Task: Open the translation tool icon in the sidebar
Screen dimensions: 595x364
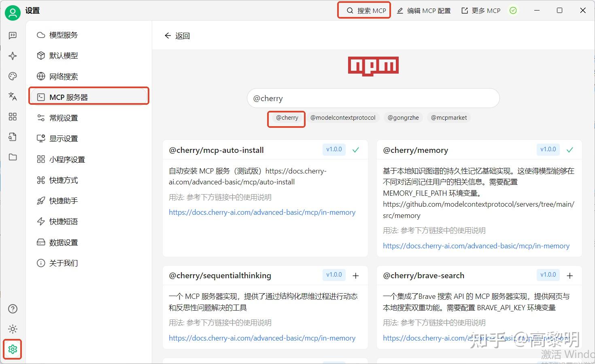Action: pyautogui.click(x=13, y=96)
